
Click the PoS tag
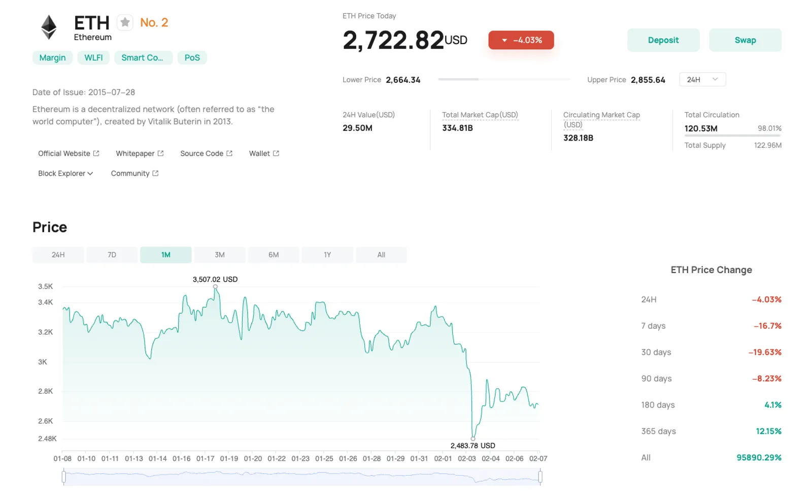pyautogui.click(x=192, y=58)
